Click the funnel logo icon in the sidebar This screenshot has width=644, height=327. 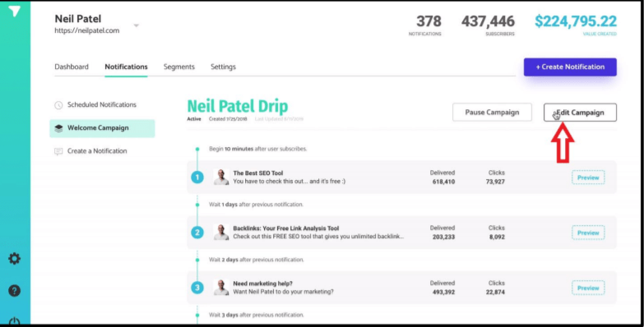point(14,11)
